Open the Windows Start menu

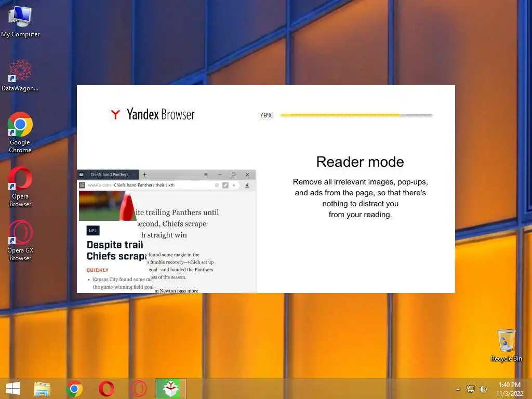click(13, 389)
